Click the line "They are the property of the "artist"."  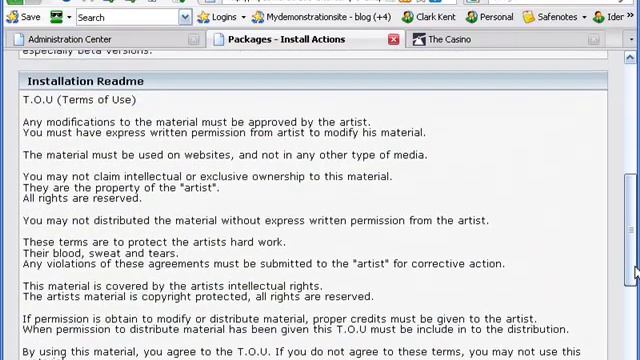[x=121, y=188]
